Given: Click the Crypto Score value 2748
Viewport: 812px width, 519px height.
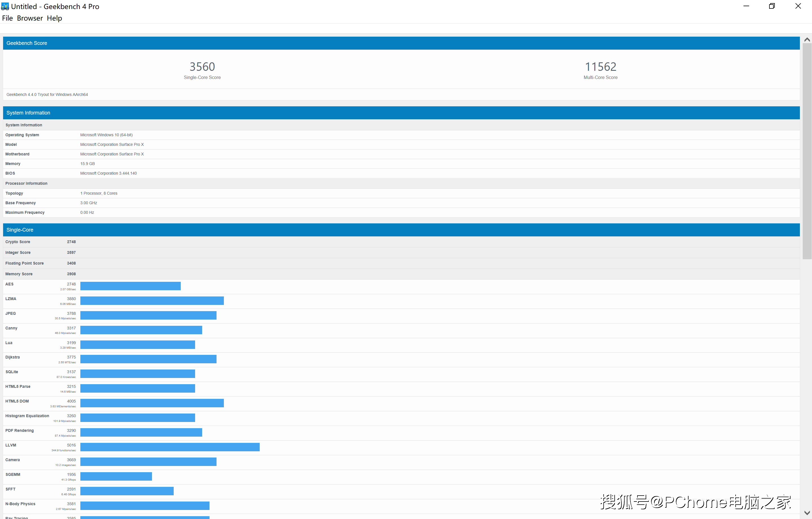Looking at the screenshot, I should coord(72,242).
